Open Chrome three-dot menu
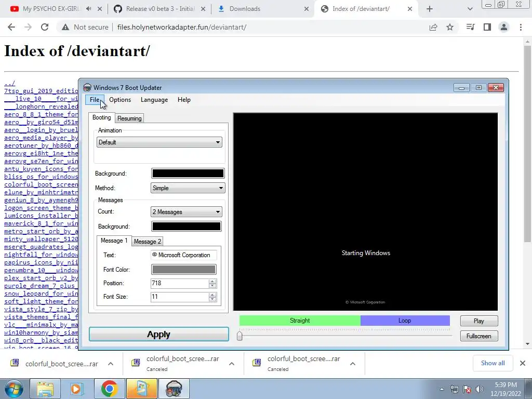Screen dimensions: 532x399 (521, 27)
